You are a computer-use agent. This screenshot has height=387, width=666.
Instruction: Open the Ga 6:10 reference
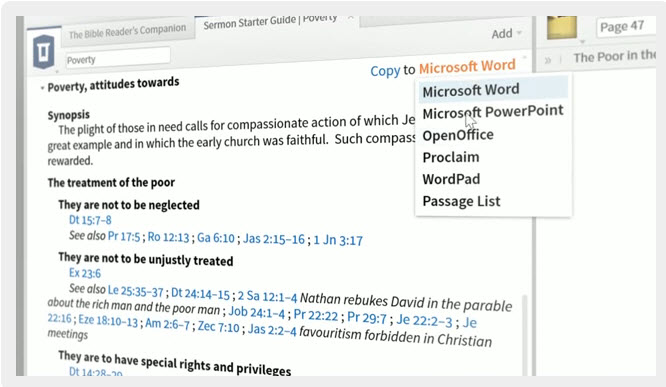(x=216, y=238)
